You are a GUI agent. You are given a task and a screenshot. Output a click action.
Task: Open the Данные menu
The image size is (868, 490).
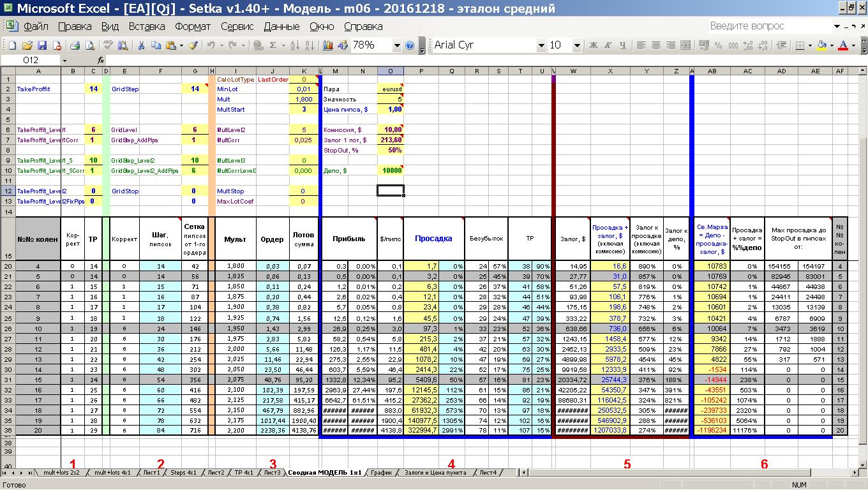[281, 27]
